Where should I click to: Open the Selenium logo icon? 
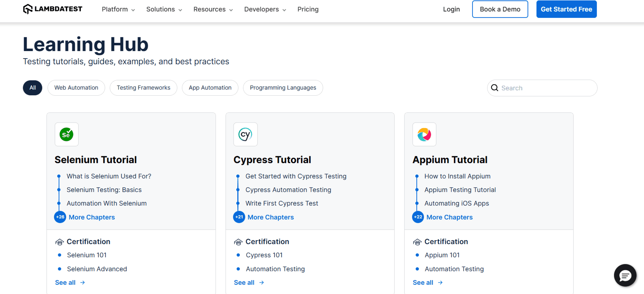[x=66, y=135]
